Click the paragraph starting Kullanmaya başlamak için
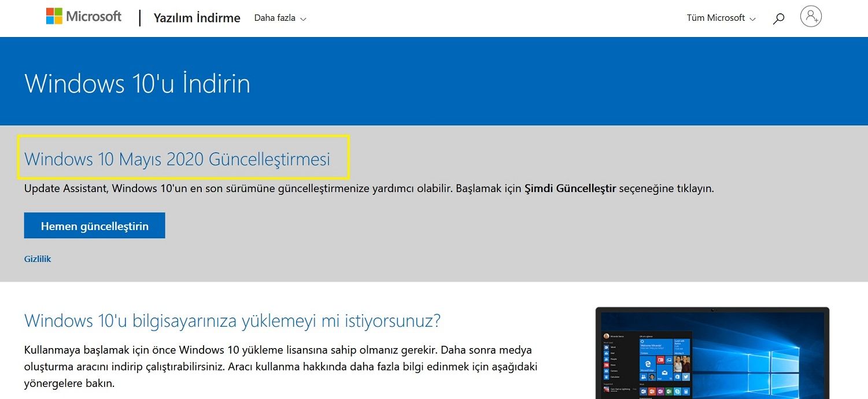This screenshot has width=868, height=399. click(x=281, y=367)
